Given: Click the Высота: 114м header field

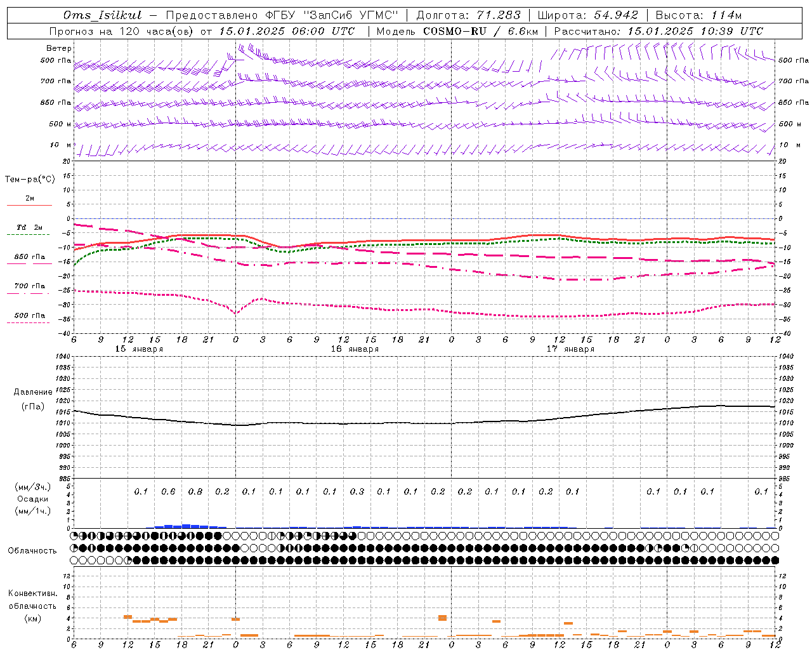Looking at the screenshot, I should click(x=698, y=15).
